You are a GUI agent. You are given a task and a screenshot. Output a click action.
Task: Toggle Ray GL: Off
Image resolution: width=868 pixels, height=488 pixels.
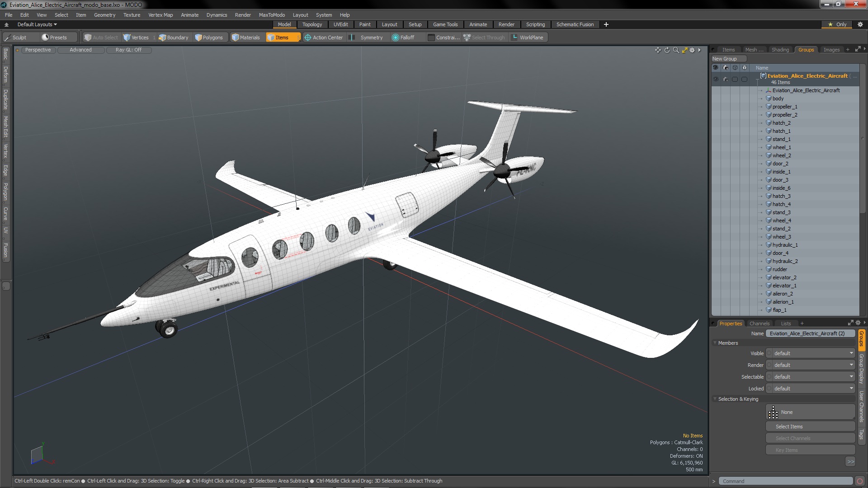pos(128,50)
